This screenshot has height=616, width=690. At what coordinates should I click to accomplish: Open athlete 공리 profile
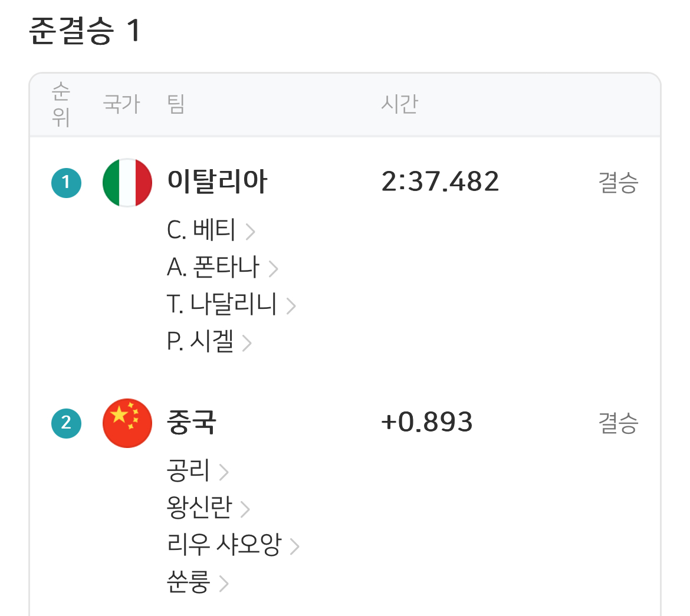pyautogui.click(x=189, y=470)
